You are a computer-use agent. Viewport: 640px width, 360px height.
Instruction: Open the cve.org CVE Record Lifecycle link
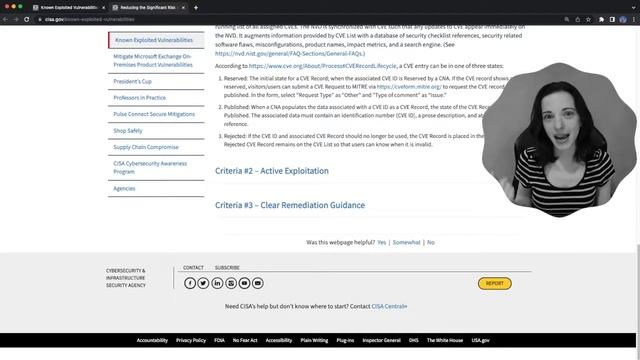tap(322, 66)
